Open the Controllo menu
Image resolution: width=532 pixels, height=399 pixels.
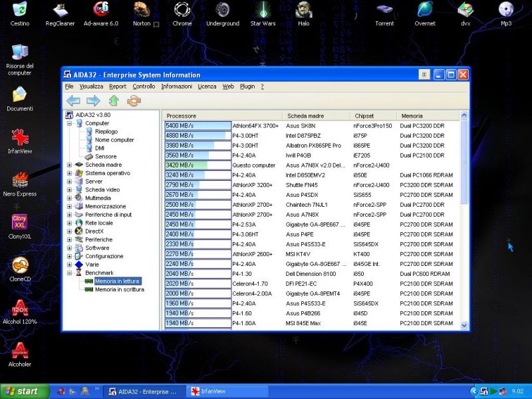point(144,86)
